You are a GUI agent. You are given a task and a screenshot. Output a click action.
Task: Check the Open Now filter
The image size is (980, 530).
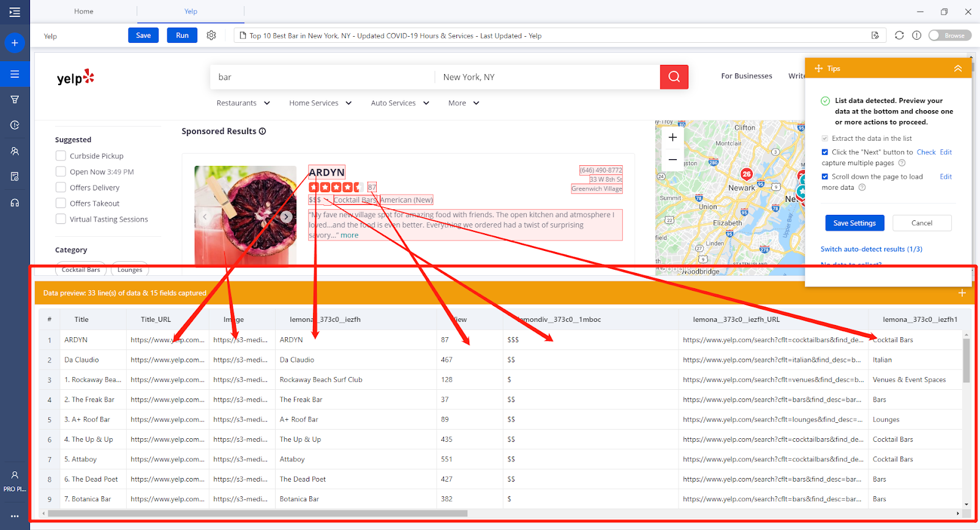[61, 171]
